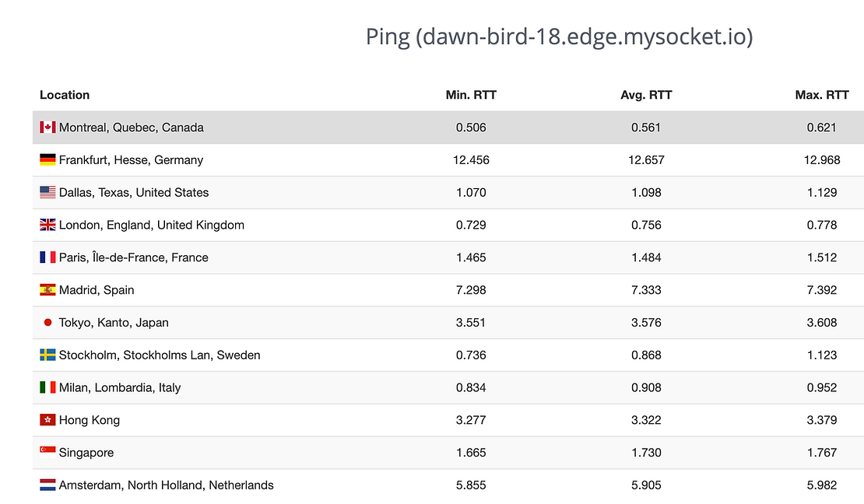
Task: Click Amsterdam max RTT value 5.982
Action: [822, 485]
